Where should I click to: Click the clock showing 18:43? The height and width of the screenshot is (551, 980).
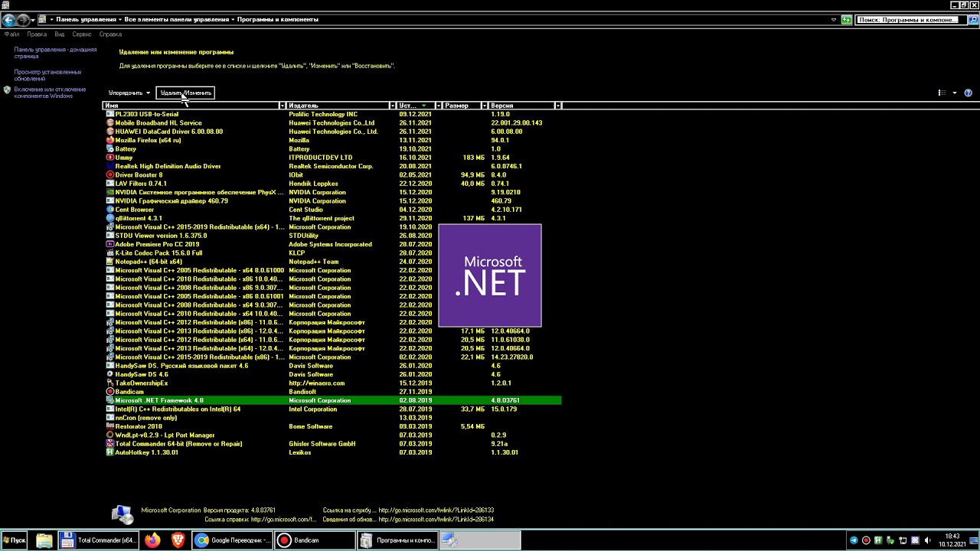pos(952,536)
